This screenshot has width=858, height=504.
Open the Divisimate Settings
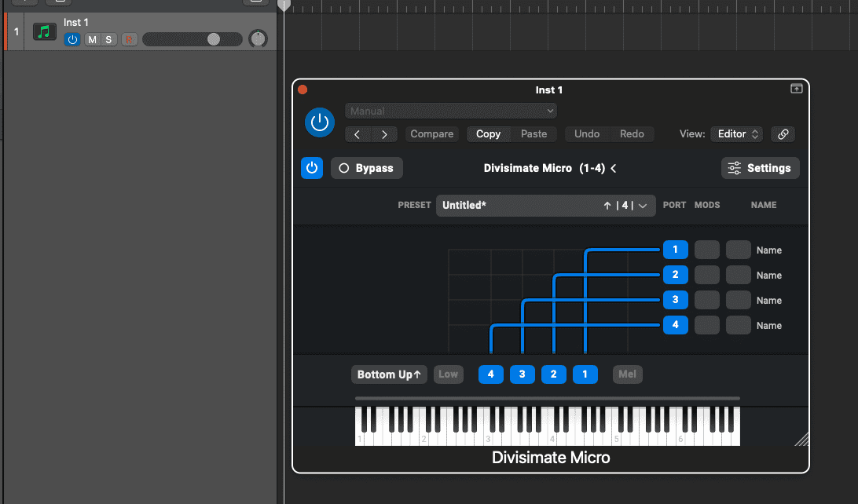click(x=760, y=168)
